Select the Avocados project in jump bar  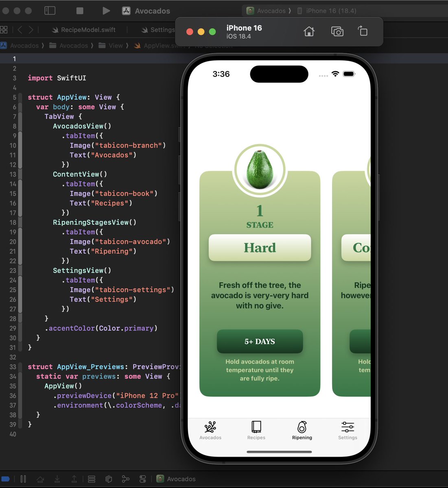[20, 46]
